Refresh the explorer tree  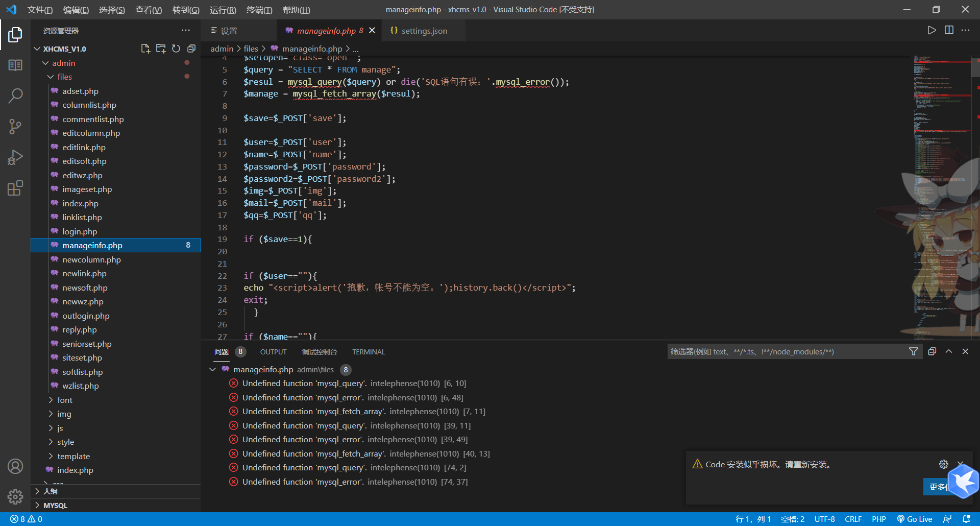point(176,49)
